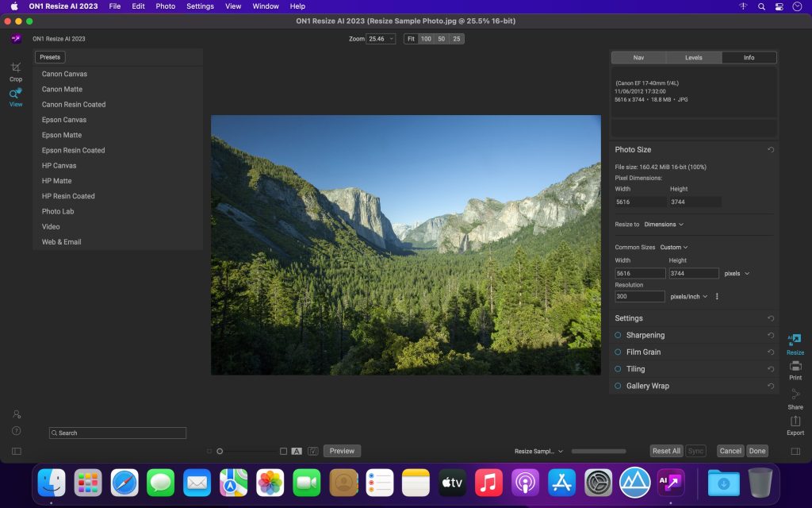Viewport: 812px width, 508px height.
Task: Expand the Sharpening settings toggle
Action: point(618,335)
